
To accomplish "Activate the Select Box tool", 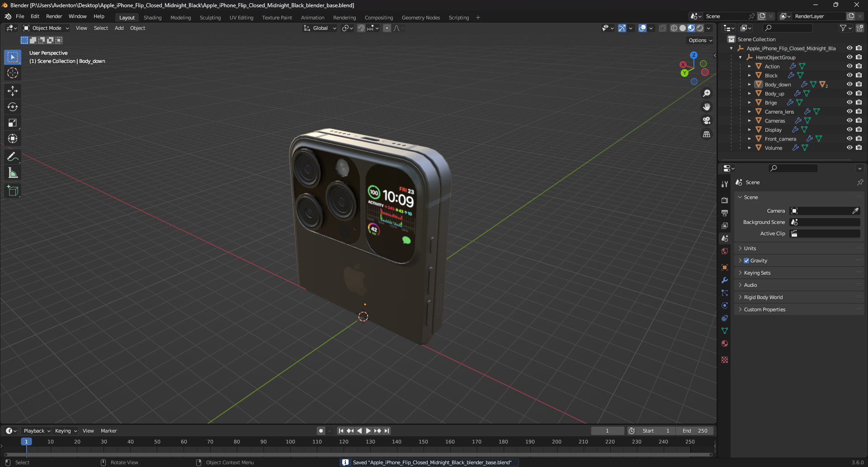I will (x=13, y=57).
